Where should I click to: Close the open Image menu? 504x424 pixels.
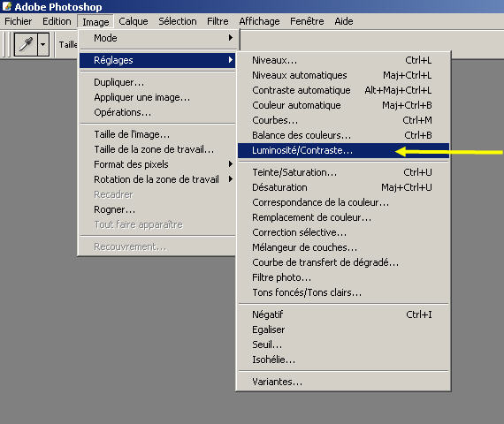[95, 21]
